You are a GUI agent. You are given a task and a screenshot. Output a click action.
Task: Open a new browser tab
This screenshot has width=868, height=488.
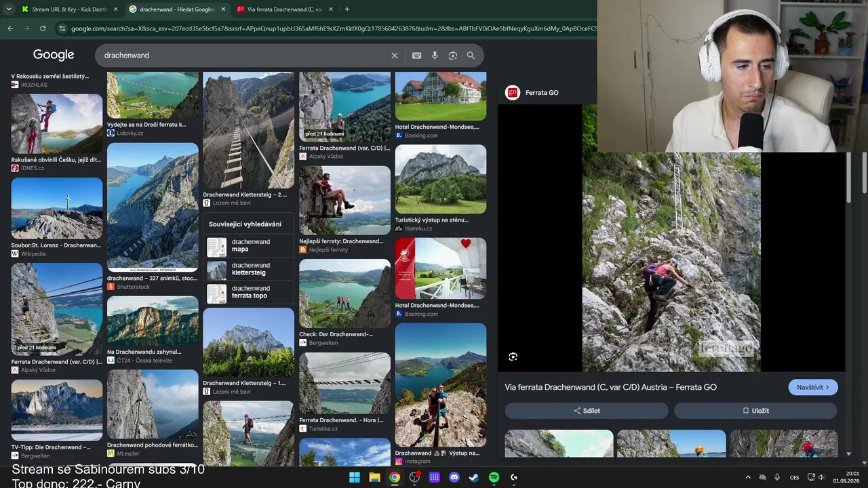[x=347, y=9]
